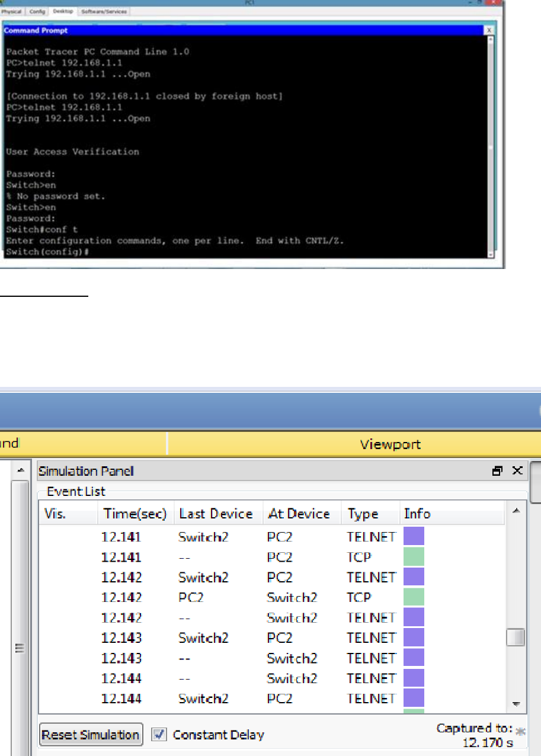541x756 pixels.
Task: Click Event List scrollbar up arrow
Action: [x=516, y=510]
